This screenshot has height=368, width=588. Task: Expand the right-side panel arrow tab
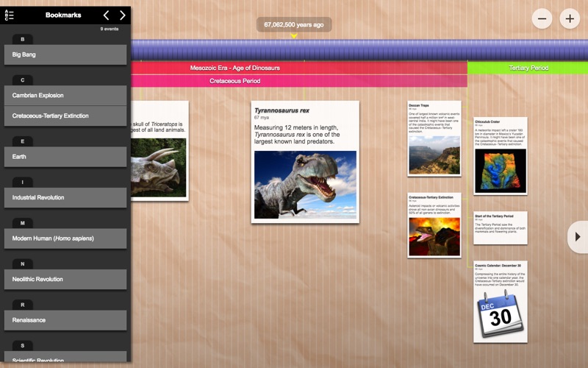click(578, 236)
